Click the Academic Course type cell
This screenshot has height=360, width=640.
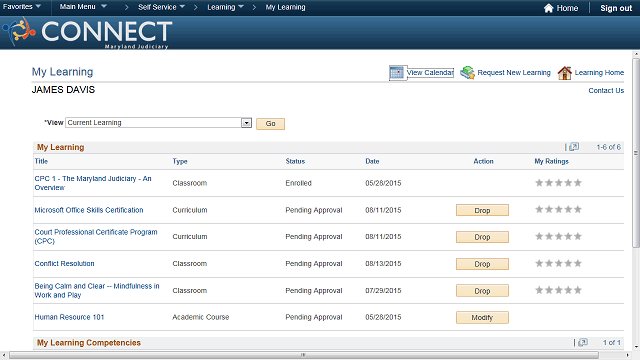tap(201, 317)
